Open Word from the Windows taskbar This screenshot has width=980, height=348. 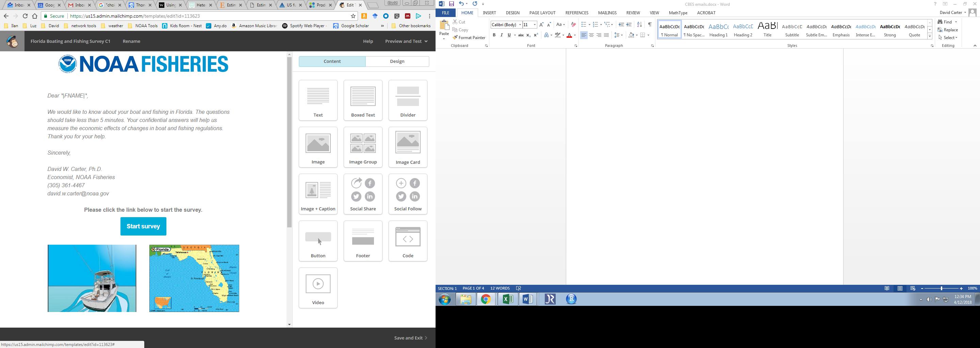pyautogui.click(x=528, y=299)
